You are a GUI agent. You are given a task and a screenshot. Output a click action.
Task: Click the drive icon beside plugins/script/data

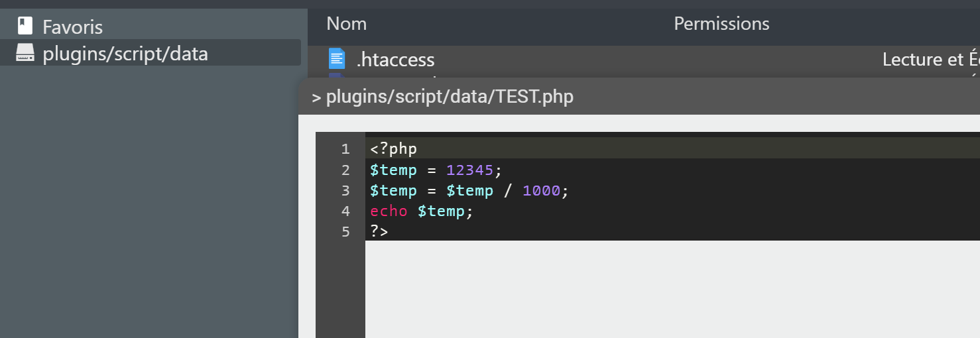click(x=25, y=54)
